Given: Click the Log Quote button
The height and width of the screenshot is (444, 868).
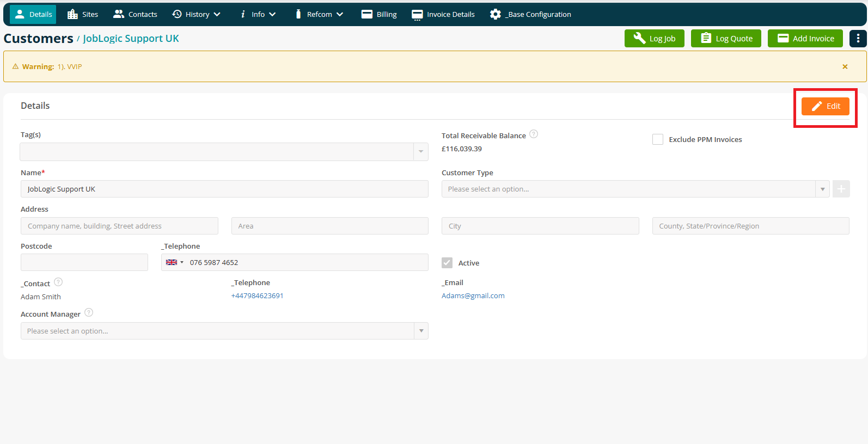Looking at the screenshot, I should pos(726,38).
